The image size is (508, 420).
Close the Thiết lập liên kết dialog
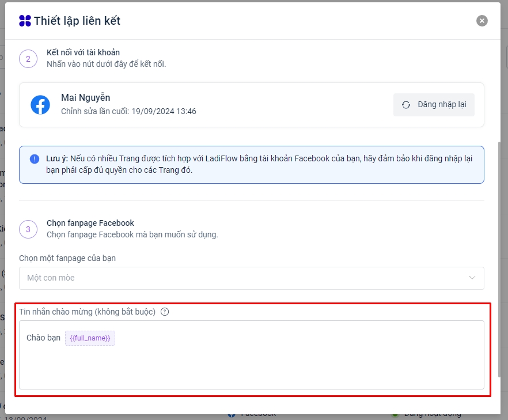(x=482, y=21)
